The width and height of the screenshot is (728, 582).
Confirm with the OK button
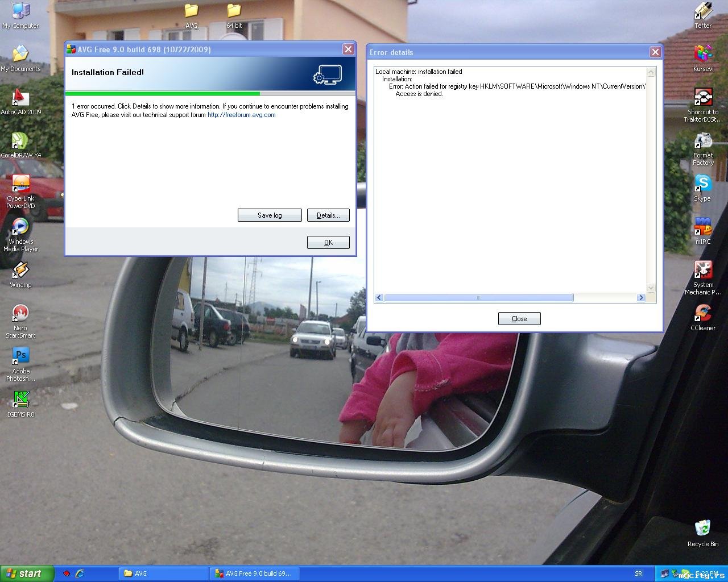[x=328, y=243]
